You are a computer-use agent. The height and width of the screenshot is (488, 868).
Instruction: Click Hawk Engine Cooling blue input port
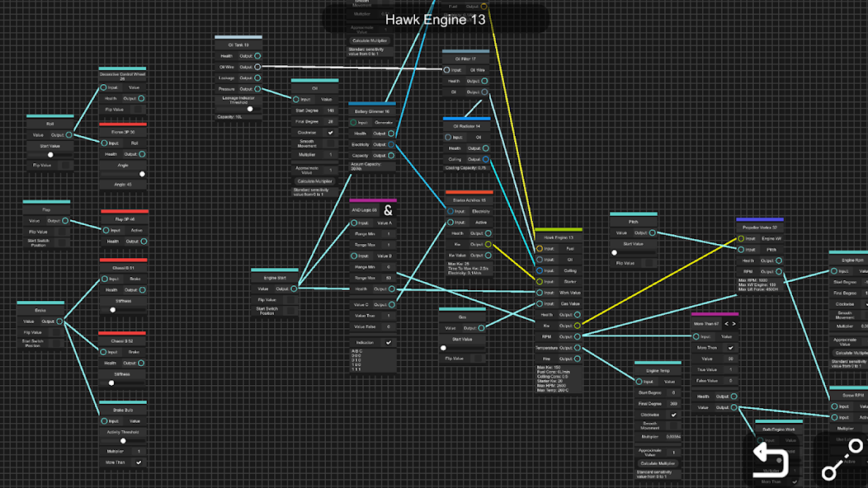click(540, 270)
